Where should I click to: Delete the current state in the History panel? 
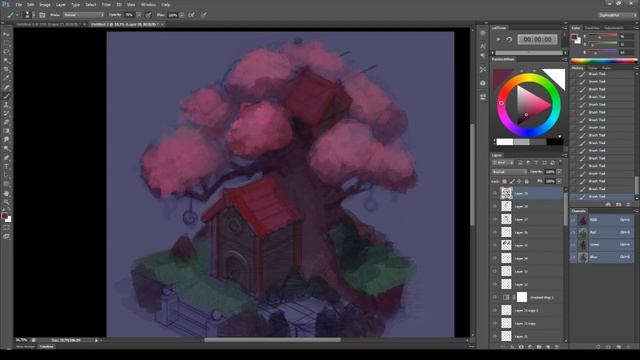click(629, 204)
